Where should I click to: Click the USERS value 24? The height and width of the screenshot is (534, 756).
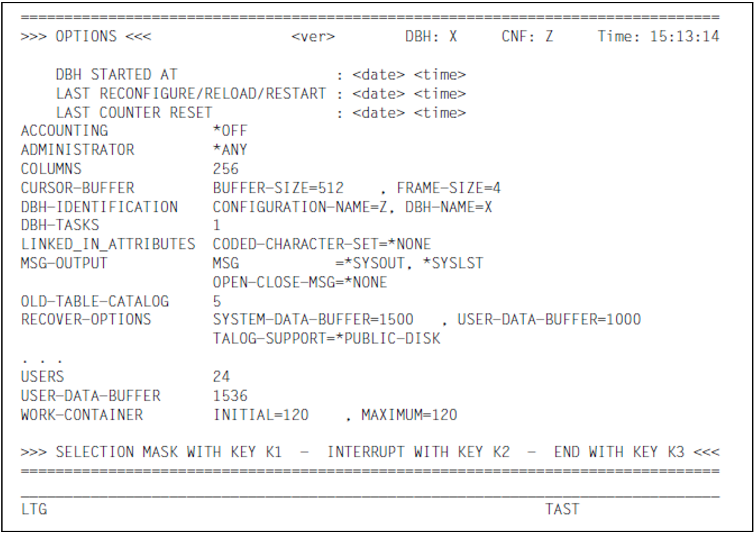221,376
